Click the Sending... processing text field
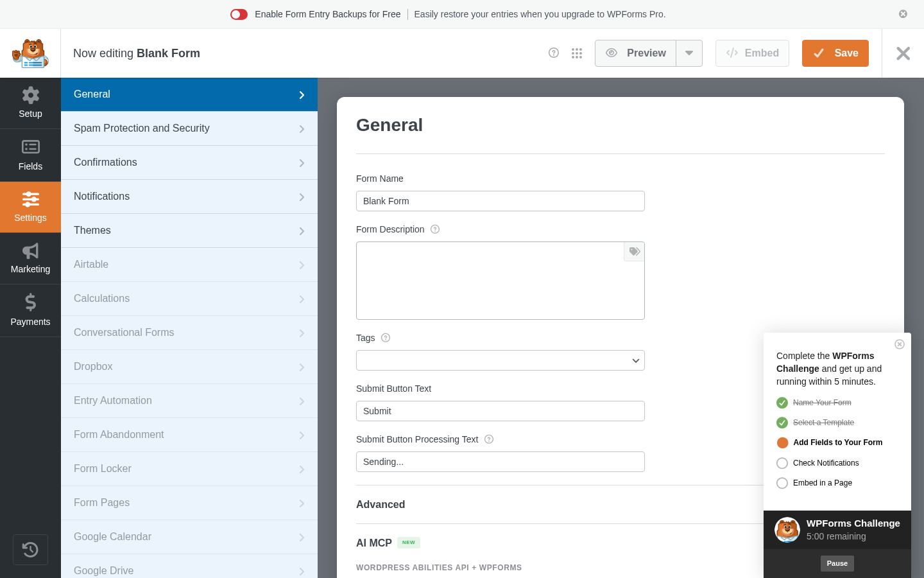Screen dimensions: 924x578 (x=501, y=462)
